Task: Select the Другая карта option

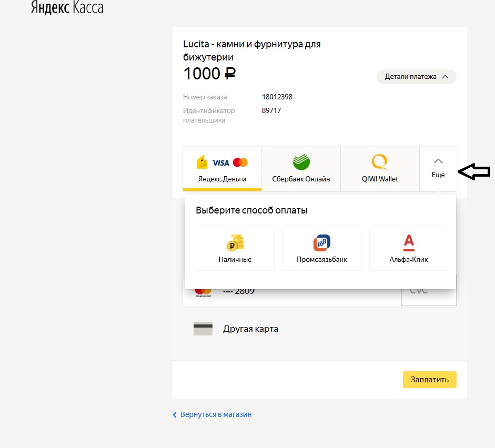Action: 251,329
